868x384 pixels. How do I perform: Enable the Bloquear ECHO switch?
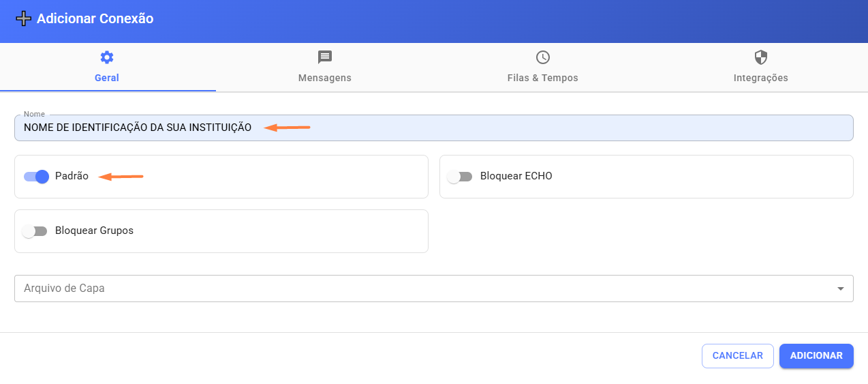(x=460, y=177)
